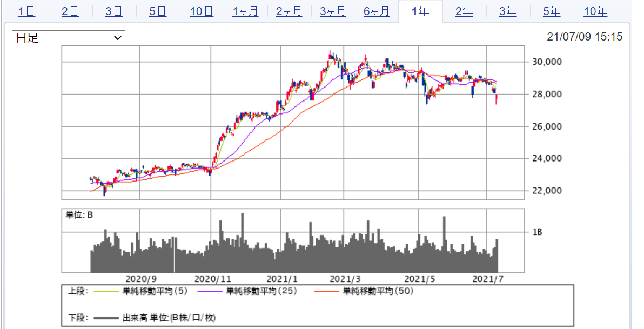This screenshot has width=644, height=329.
Task: Click the 2021/5 date axis label
Action: [x=420, y=279]
